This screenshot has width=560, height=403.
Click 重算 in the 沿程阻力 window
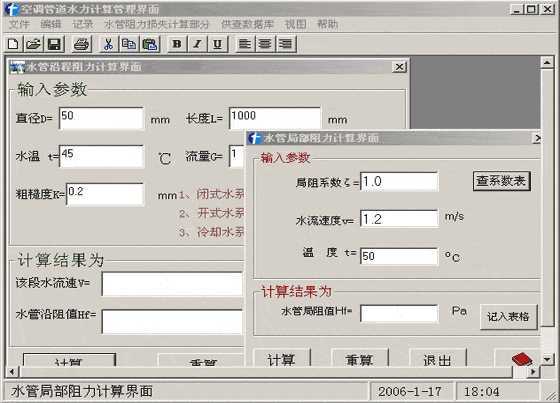click(201, 360)
